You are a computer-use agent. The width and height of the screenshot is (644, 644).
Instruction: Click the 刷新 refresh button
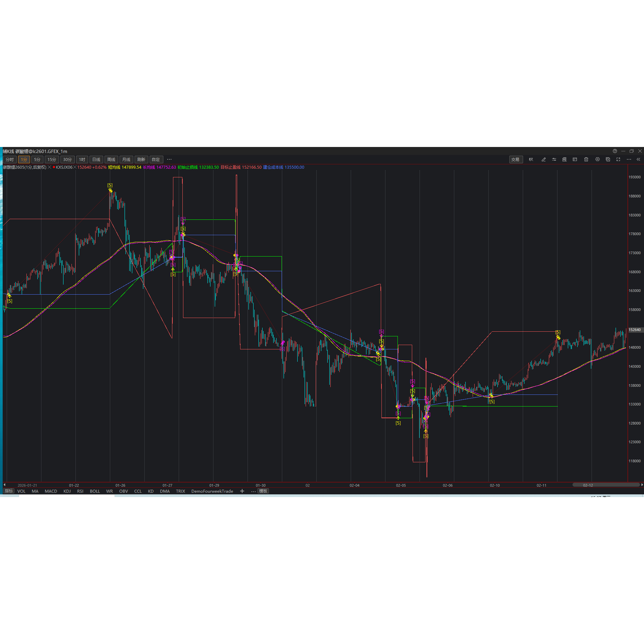click(x=141, y=160)
